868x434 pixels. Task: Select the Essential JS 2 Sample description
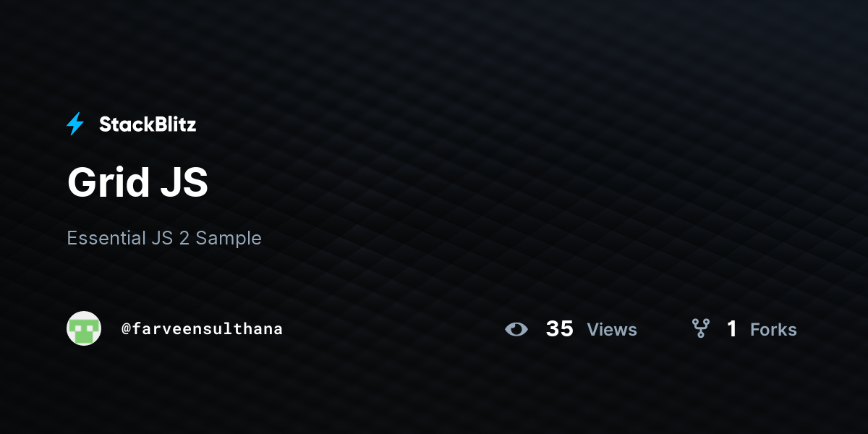click(x=164, y=238)
